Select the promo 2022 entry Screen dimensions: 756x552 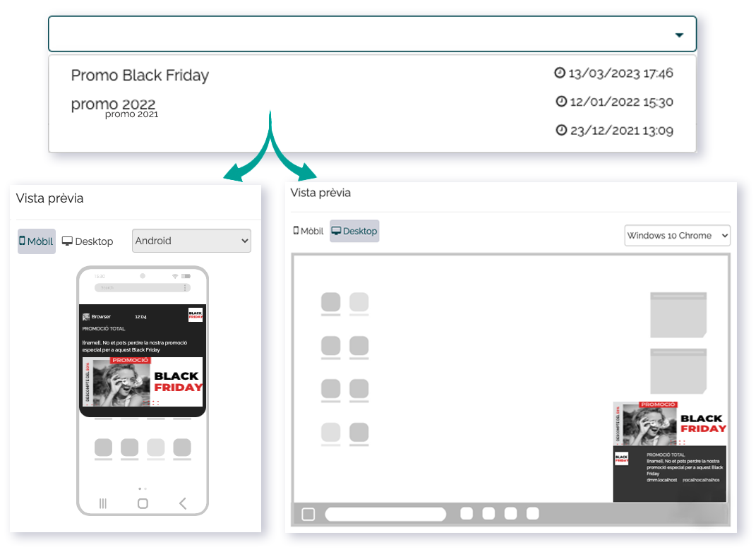pos(114,104)
